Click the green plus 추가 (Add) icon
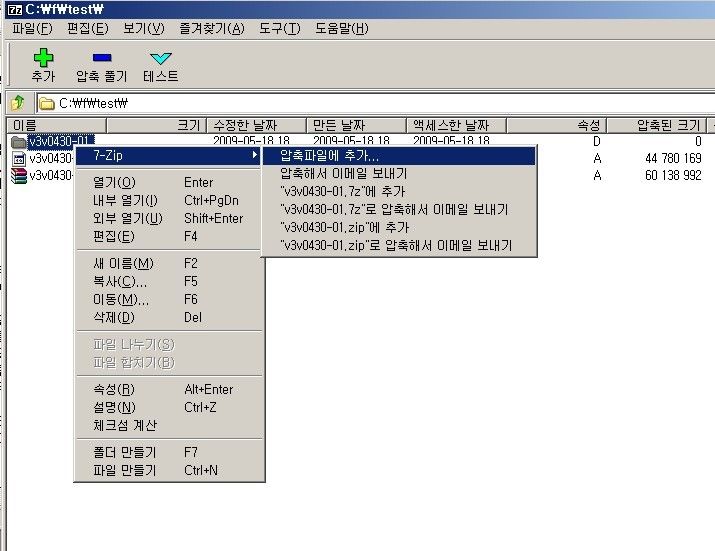Screen dimensions: 715x551 pos(43,58)
